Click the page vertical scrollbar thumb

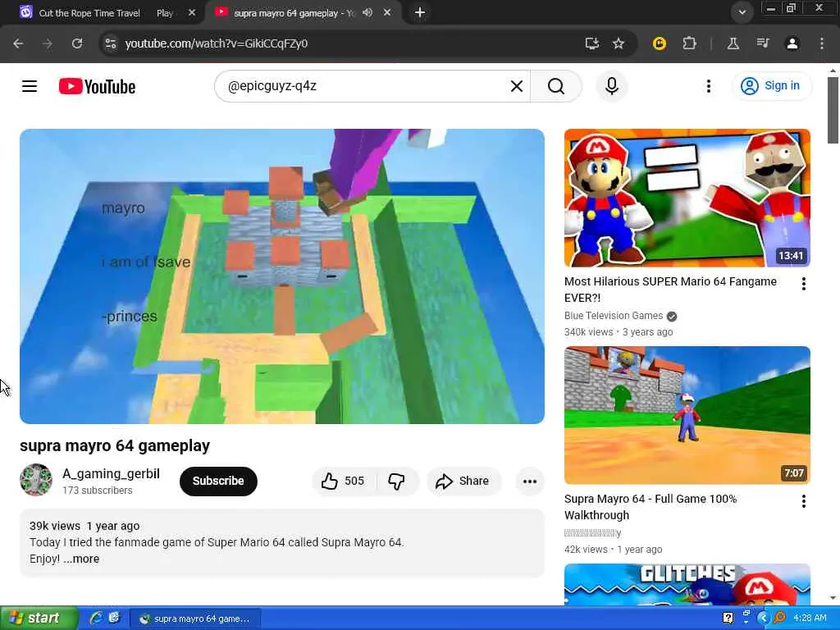833,110
